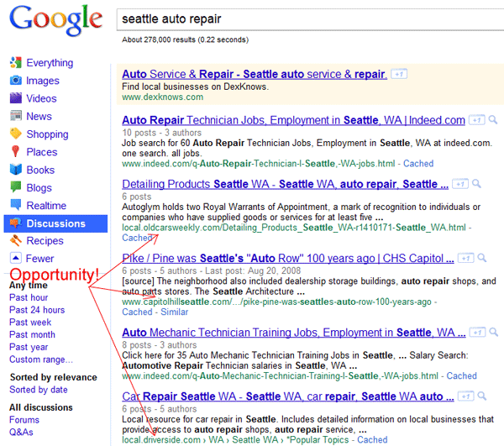Viewport: 504px width, 446px height.
Task: Switch to Places search
Action: (42, 152)
